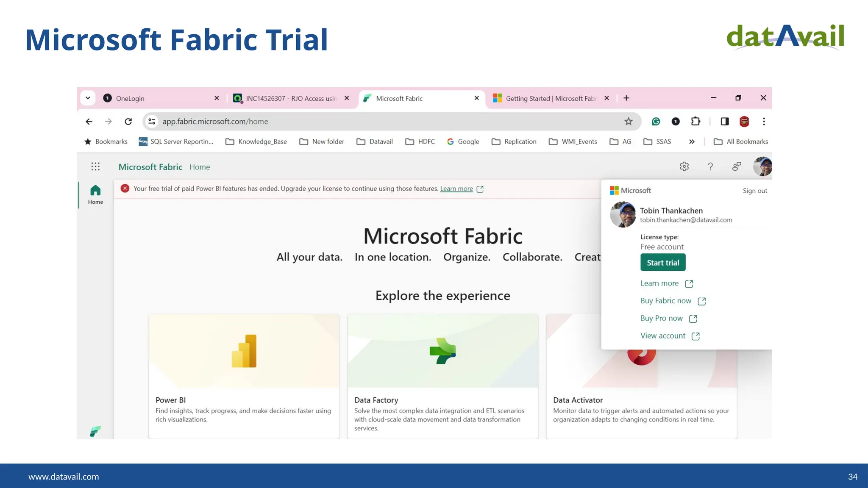Open the AG bookmarks folder

[620, 141]
